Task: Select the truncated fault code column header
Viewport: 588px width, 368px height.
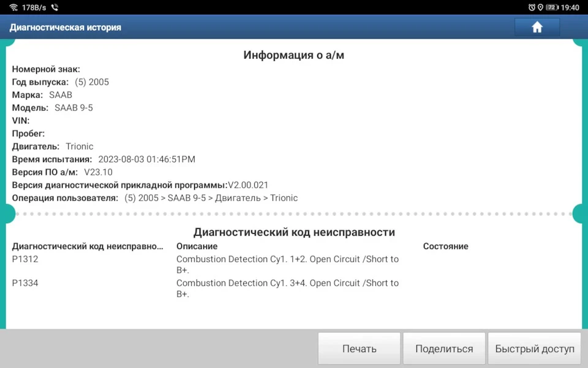Action: point(88,247)
